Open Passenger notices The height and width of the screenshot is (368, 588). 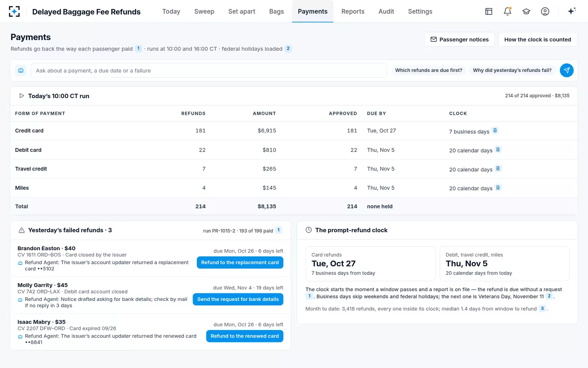460,39
